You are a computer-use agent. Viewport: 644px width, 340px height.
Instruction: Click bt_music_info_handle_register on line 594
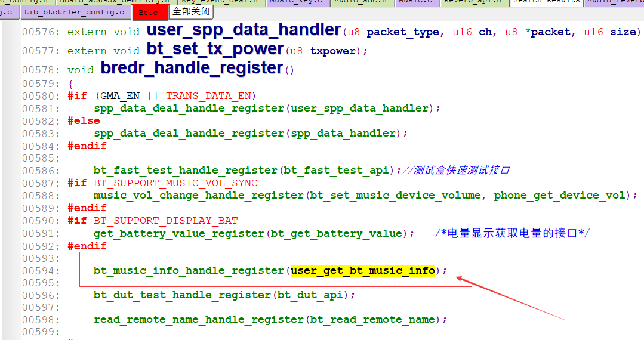point(189,271)
